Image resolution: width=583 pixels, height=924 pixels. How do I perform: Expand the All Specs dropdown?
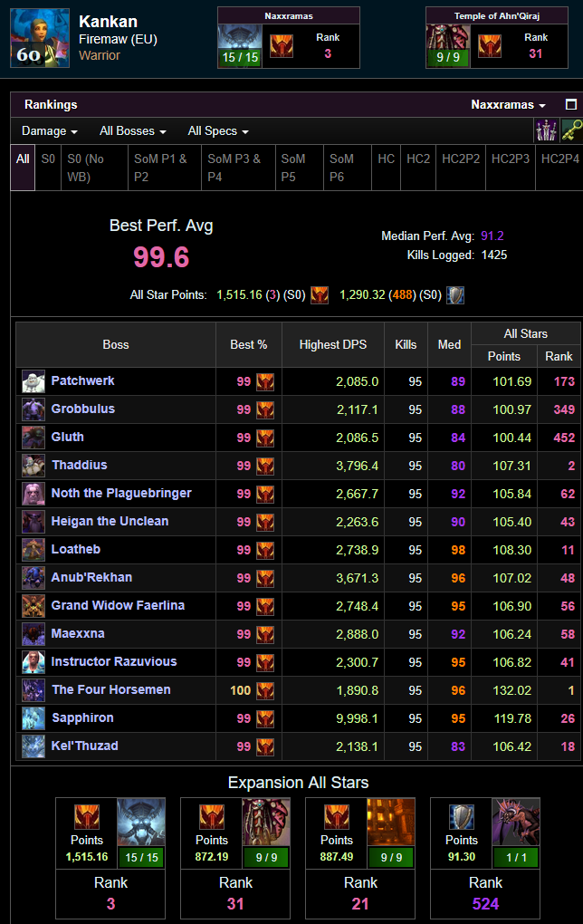point(218,130)
